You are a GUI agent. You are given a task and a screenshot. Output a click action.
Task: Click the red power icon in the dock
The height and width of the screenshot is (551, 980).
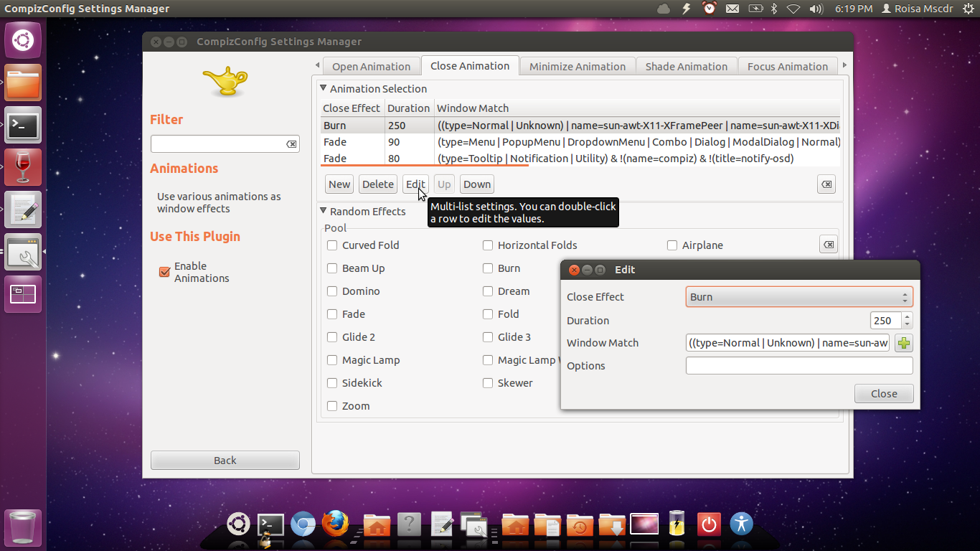point(709,524)
